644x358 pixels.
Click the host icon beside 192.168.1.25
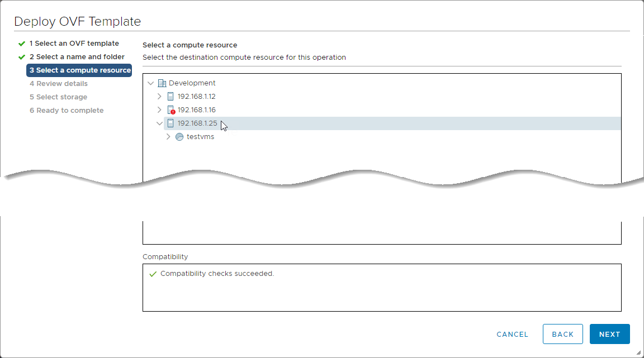tap(171, 123)
